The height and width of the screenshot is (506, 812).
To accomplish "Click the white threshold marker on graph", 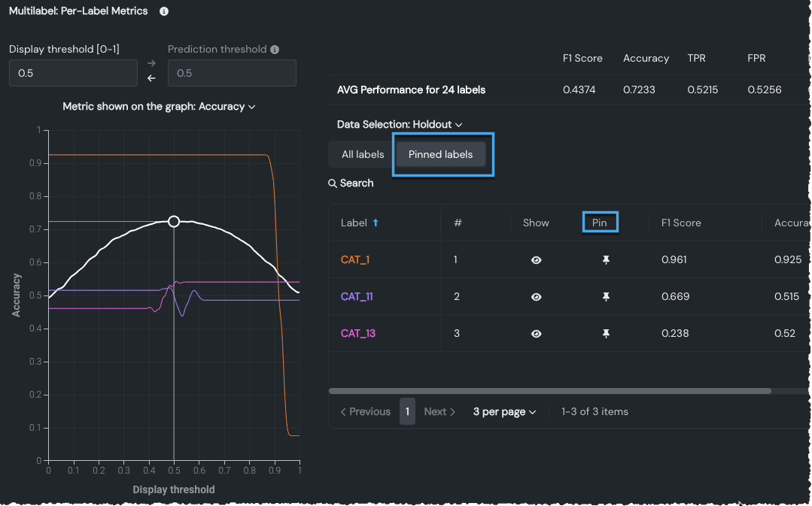I will pos(174,222).
